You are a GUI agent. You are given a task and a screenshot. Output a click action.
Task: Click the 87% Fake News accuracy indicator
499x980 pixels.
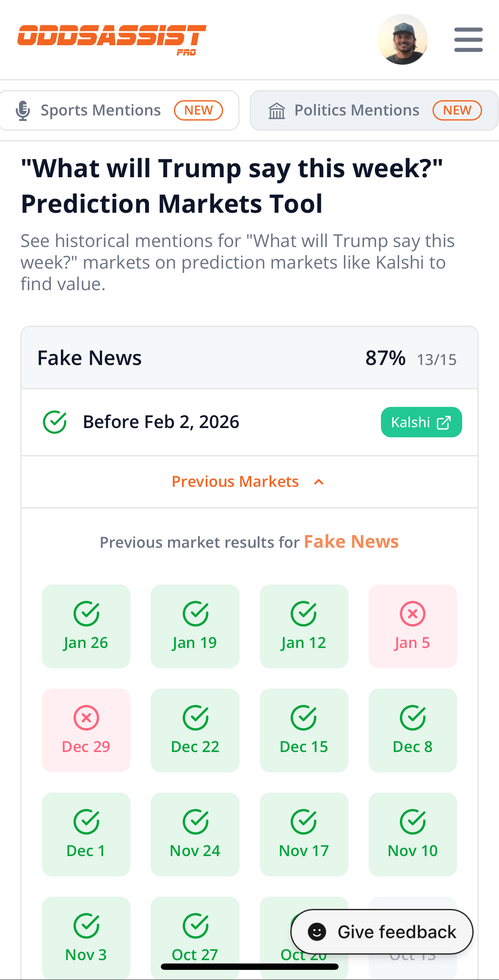tap(384, 358)
